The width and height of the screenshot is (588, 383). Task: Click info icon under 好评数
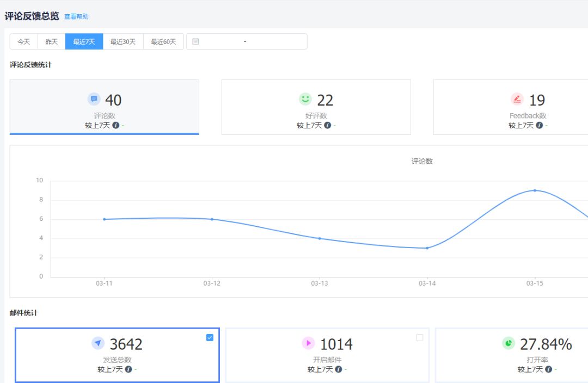tap(328, 125)
